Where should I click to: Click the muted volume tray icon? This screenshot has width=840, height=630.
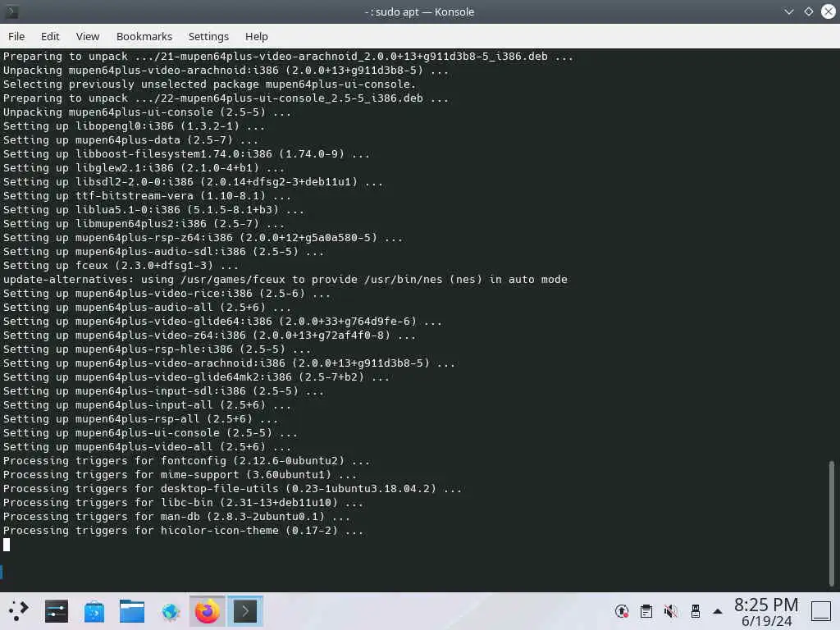[670, 610]
